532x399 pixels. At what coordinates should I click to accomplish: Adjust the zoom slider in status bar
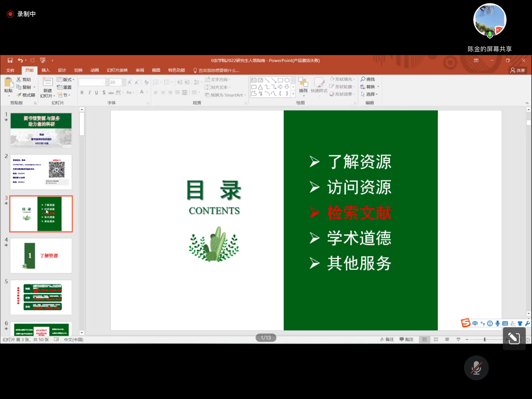click(x=485, y=339)
